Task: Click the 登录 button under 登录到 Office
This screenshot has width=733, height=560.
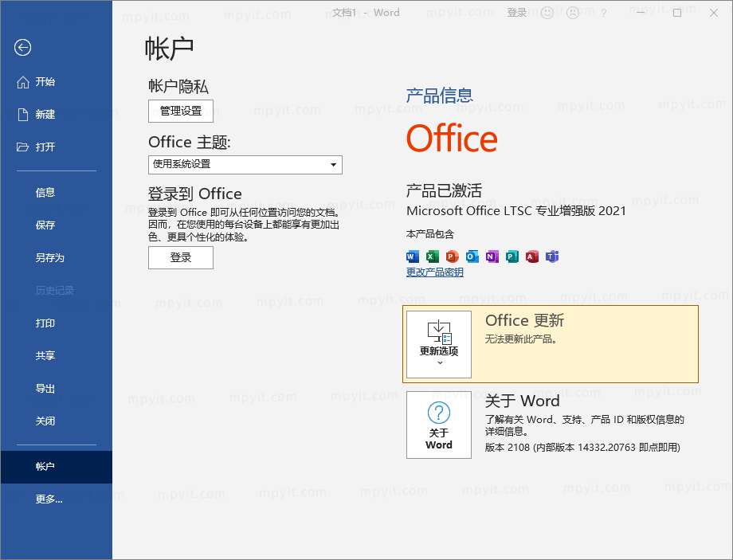Action: (181, 257)
